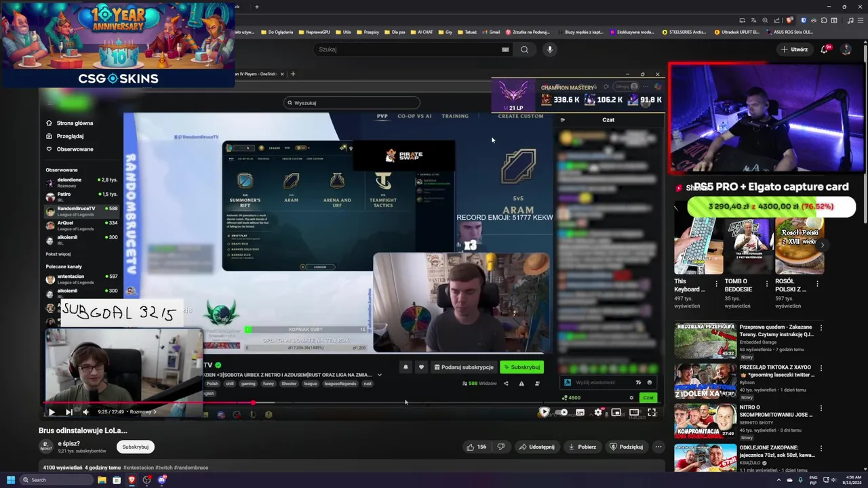The height and width of the screenshot is (488, 868).
Task: Toggle theater mode in player
Action: (634, 412)
